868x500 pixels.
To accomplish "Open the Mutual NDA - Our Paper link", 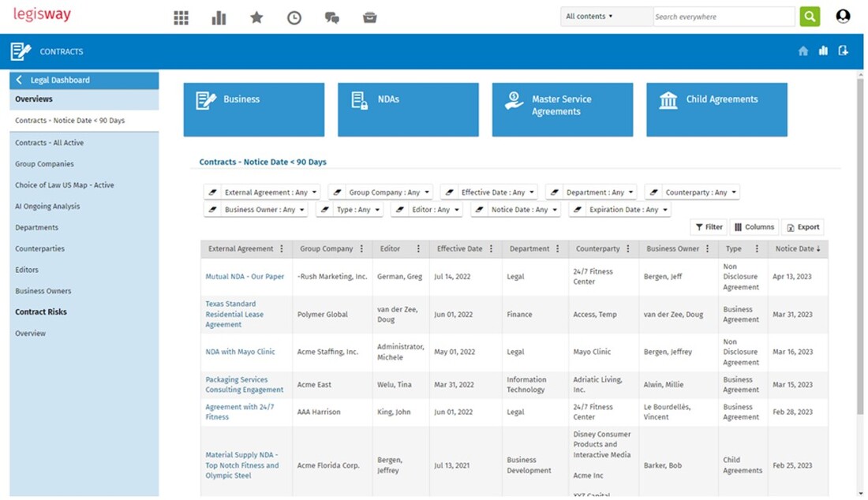I will click(x=245, y=277).
